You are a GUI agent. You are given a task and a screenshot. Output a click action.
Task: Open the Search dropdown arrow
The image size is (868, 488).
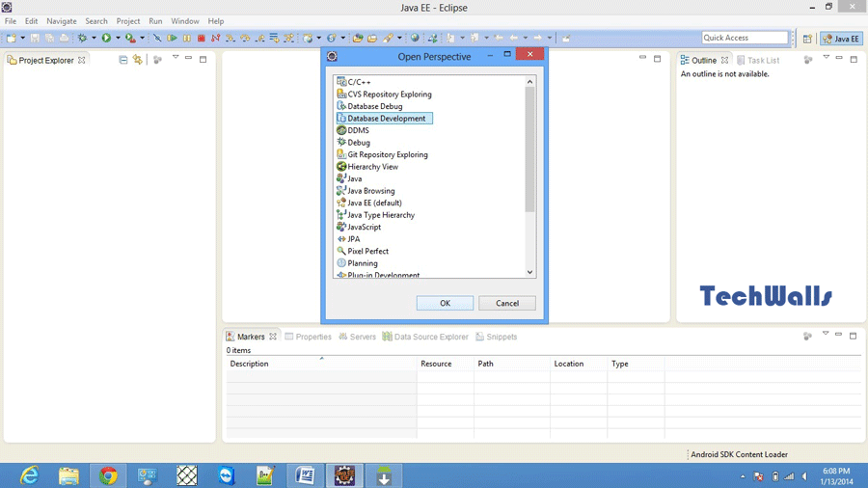click(399, 39)
